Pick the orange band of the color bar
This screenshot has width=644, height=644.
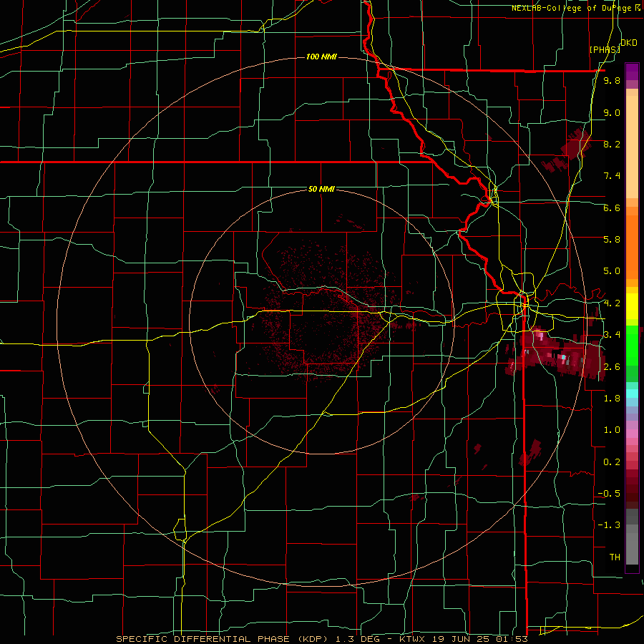coord(632,246)
